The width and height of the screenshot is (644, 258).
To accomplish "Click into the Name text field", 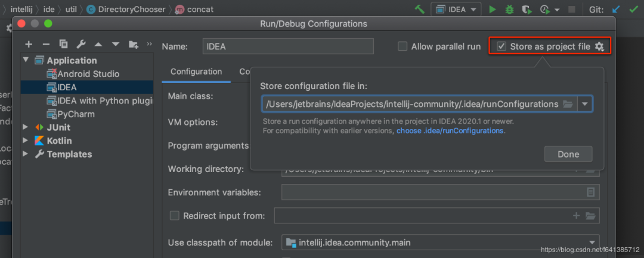I will (x=289, y=47).
